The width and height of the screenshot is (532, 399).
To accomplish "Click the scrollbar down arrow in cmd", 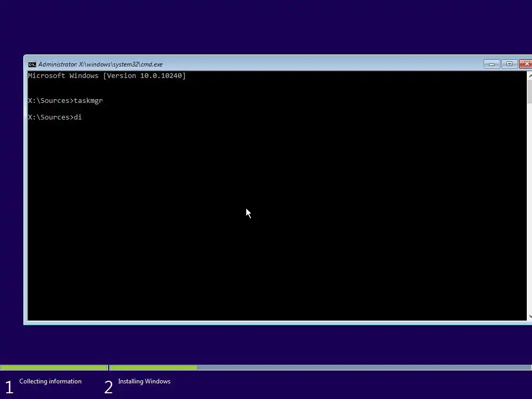I will [x=530, y=316].
